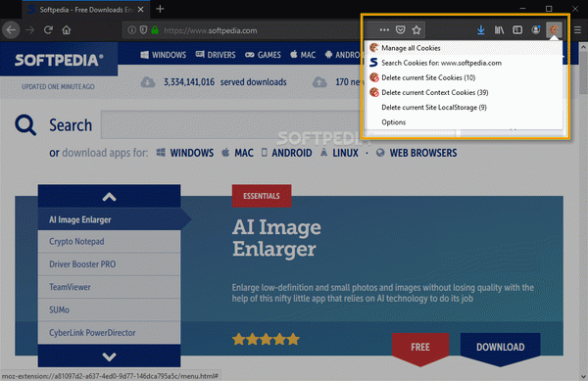The width and height of the screenshot is (588, 381).
Task: Click the tracking protection shield icon
Action: (143, 30)
